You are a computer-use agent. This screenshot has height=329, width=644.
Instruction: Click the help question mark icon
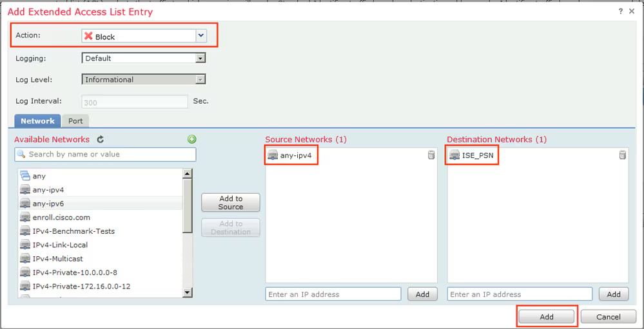pyautogui.click(x=621, y=12)
